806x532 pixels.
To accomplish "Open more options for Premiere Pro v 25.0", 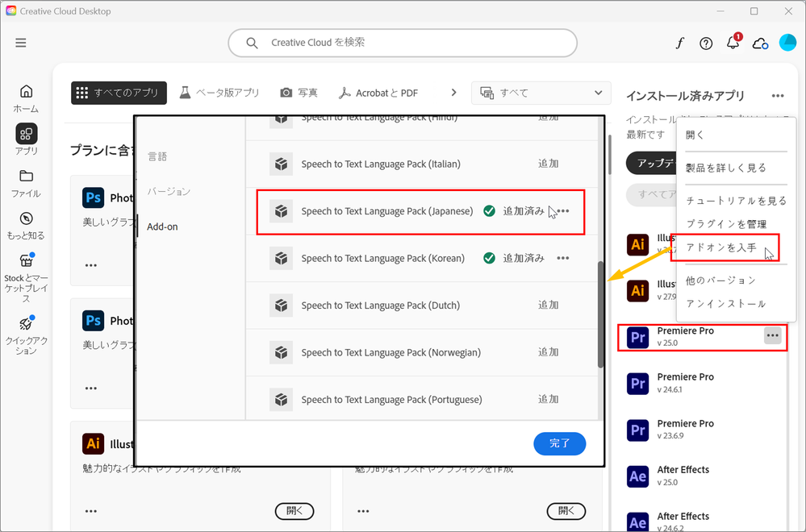I will [x=773, y=336].
